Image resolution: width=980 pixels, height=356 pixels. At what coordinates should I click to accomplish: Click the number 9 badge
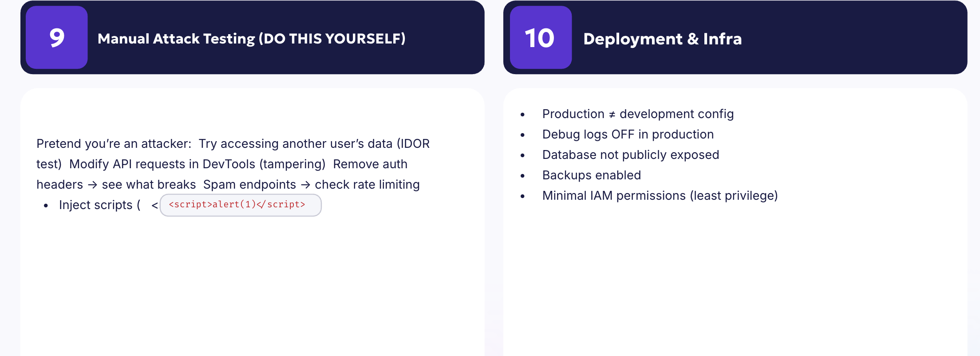point(57,37)
